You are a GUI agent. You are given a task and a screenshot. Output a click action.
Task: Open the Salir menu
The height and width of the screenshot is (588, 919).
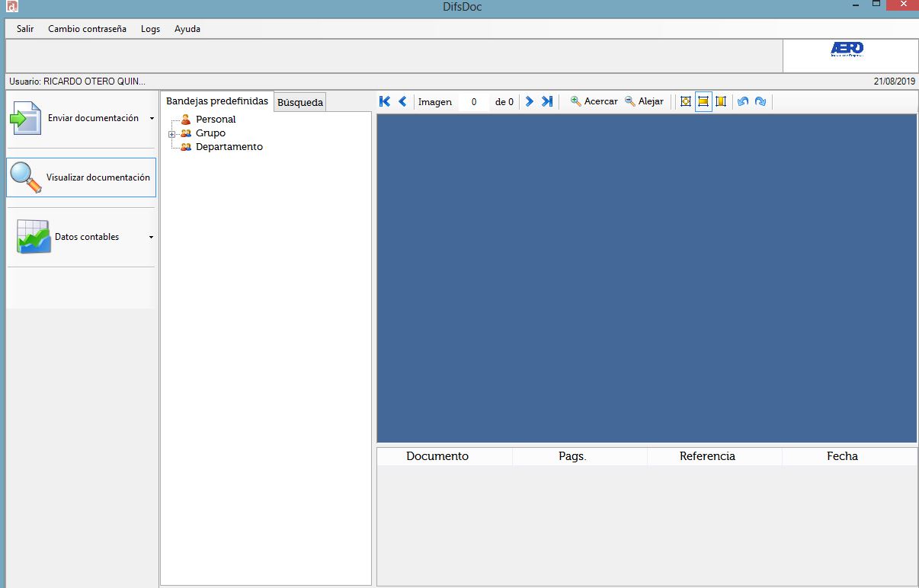(25, 29)
